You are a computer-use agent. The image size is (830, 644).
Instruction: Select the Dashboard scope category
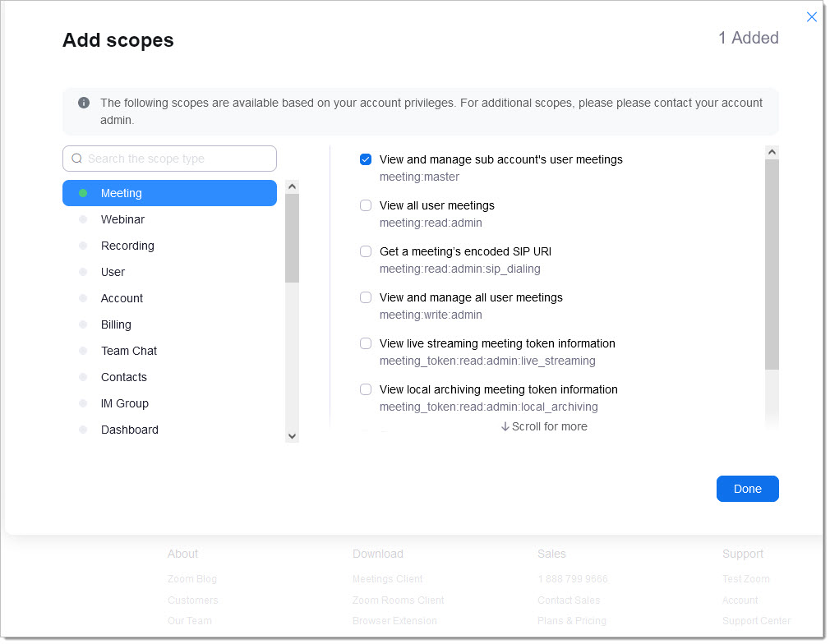coord(130,430)
